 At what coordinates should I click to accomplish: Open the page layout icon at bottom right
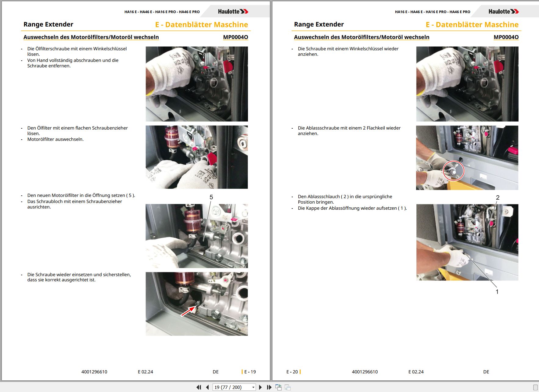[x=535, y=387]
